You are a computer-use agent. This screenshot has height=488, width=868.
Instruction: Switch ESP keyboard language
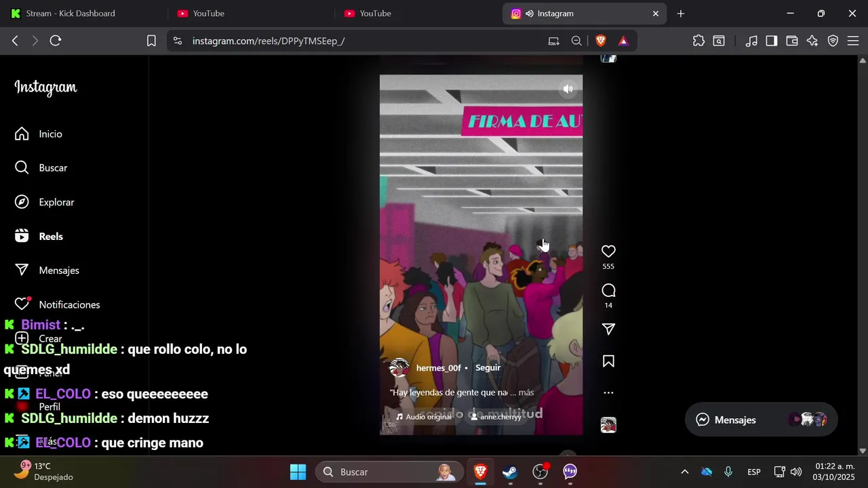[x=753, y=472]
